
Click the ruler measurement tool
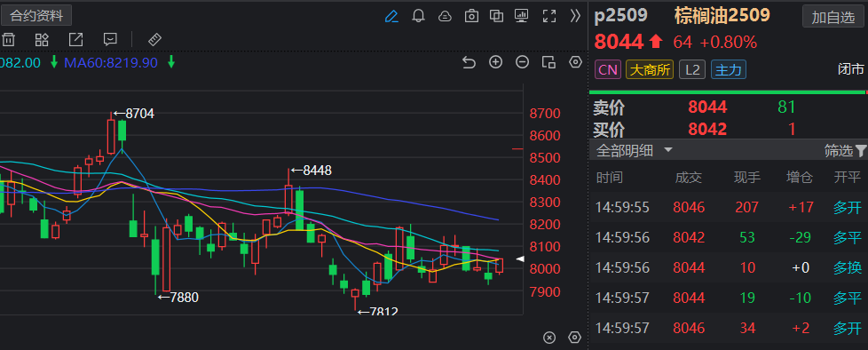coord(154,39)
